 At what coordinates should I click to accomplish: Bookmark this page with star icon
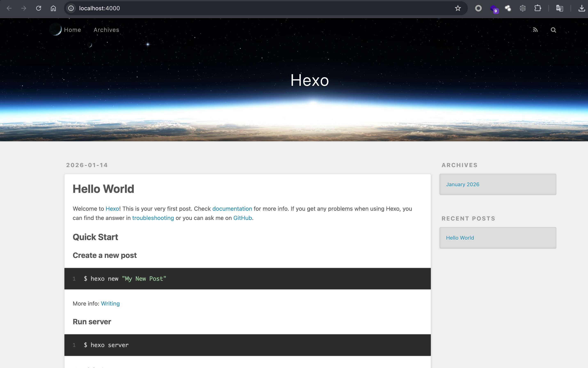[x=458, y=8]
